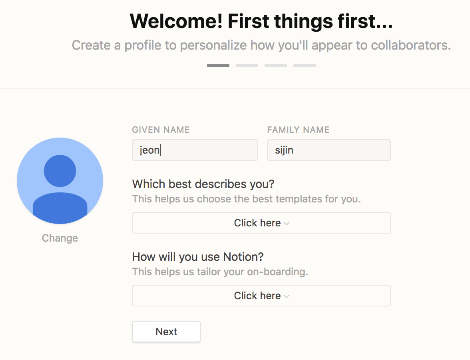Click the Next button
Viewport: 470px width, 360px height.
(x=166, y=332)
